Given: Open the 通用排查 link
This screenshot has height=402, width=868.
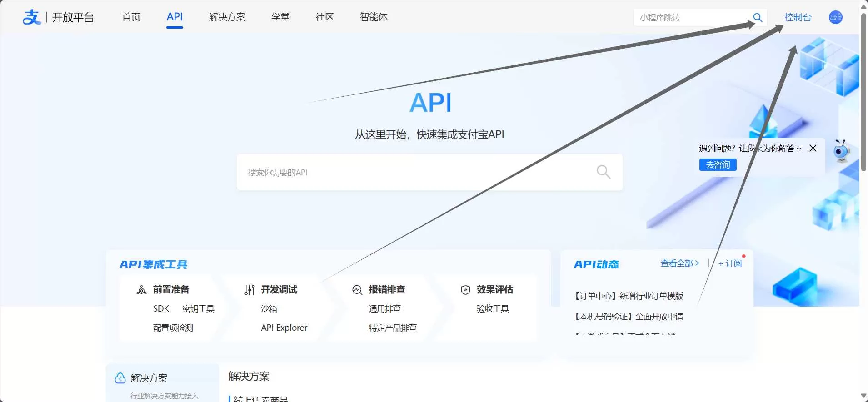Looking at the screenshot, I should pos(385,308).
